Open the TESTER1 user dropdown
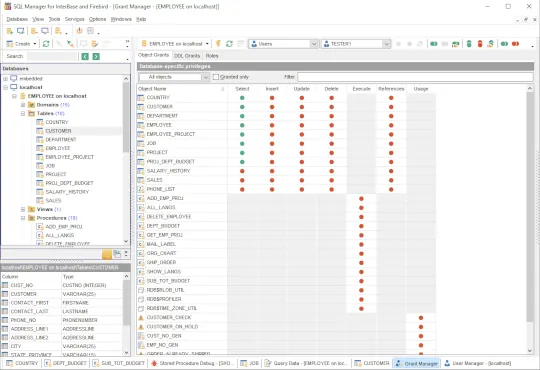 pyautogui.click(x=386, y=44)
